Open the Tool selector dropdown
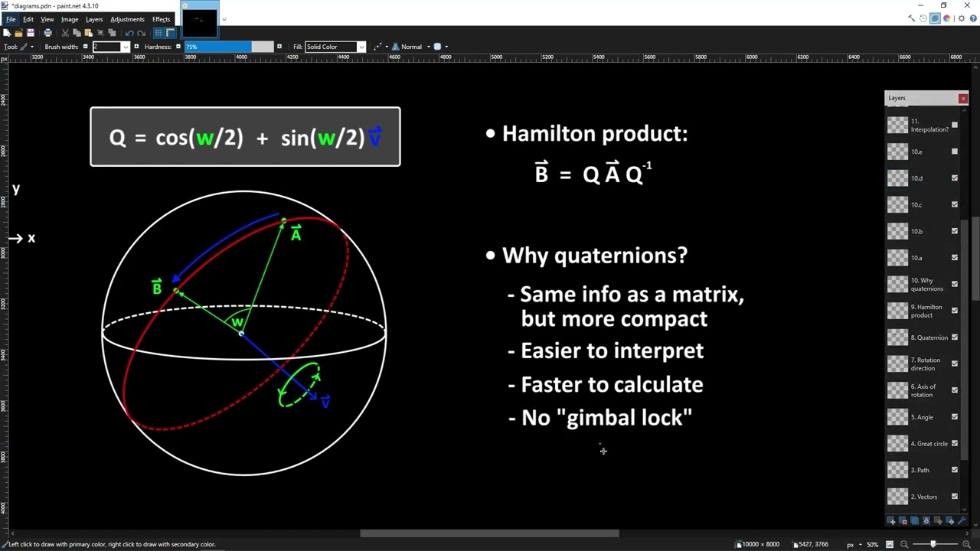The width and height of the screenshot is (980, 551). tap(27, 47)
